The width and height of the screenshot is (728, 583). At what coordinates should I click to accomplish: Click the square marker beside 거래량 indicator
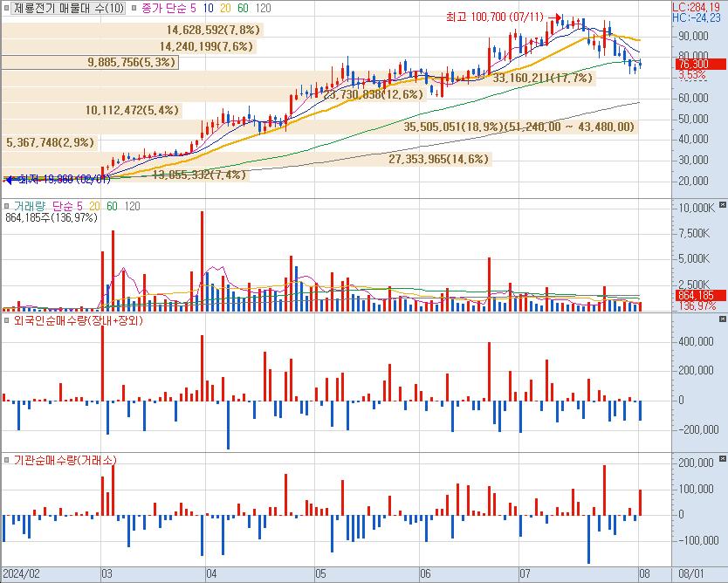(7, 205)
